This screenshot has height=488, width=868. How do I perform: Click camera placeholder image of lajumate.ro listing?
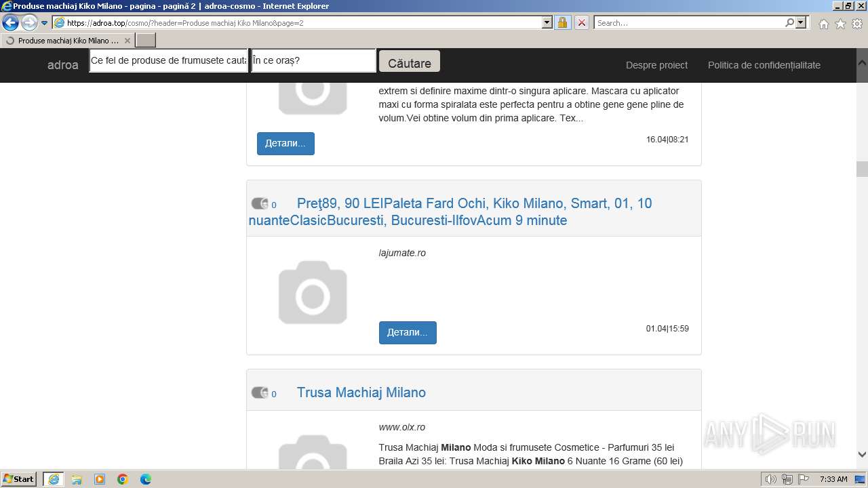pyautogui.click(x=313, y=292)
